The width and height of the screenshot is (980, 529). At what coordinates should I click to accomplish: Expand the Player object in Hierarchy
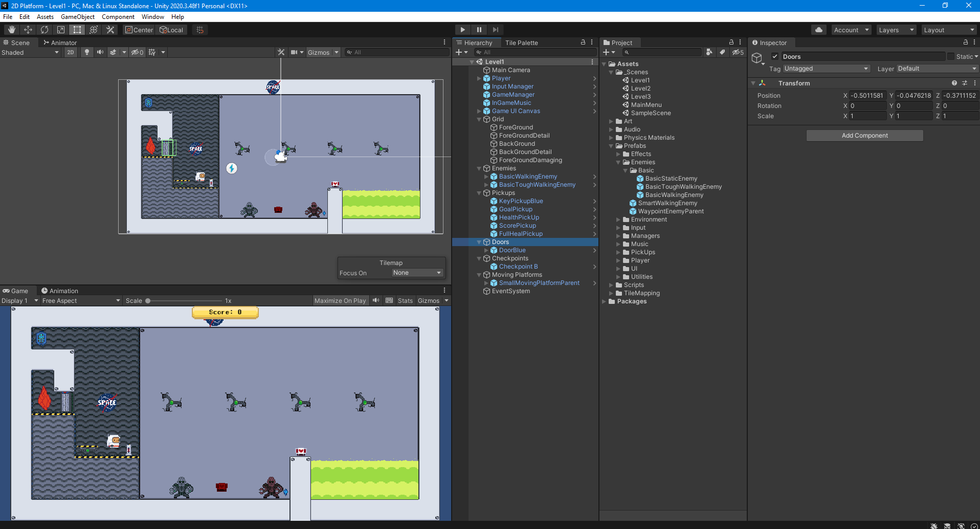tap(479, 78)
